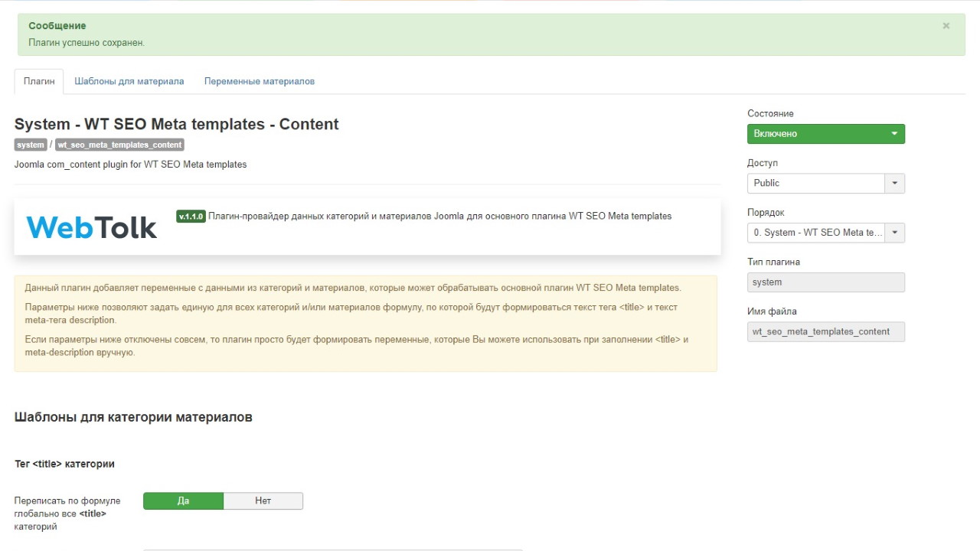Expand the Состояние 'Включено' dropdown
Viewport: 980px width, 551px height.
point(826,134)
